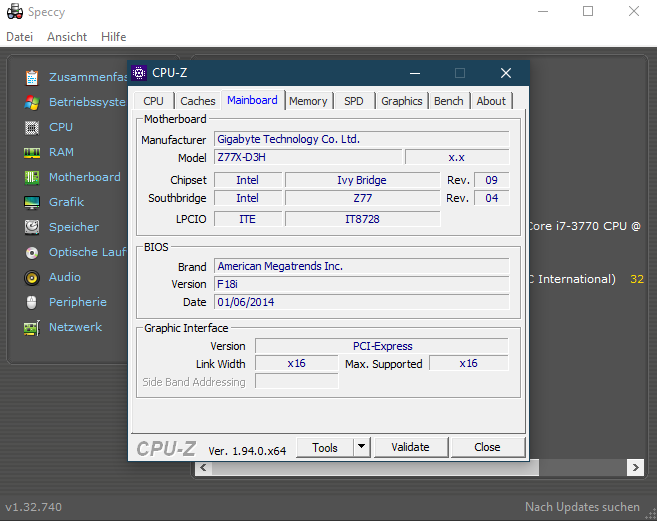Click the Link Width x16 value
657x521 pixels.
pos(296,363)
